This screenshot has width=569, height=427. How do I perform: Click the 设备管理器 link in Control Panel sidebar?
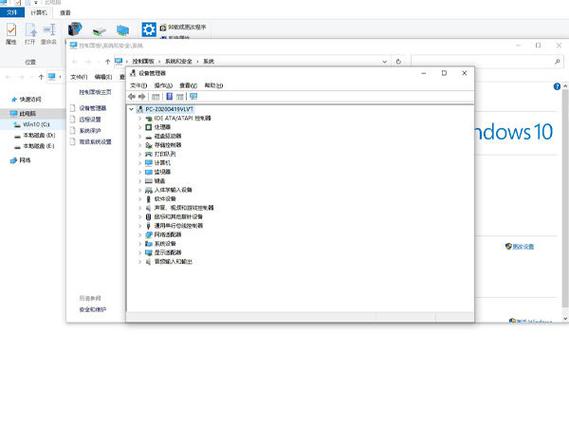(x=93, y=108)
